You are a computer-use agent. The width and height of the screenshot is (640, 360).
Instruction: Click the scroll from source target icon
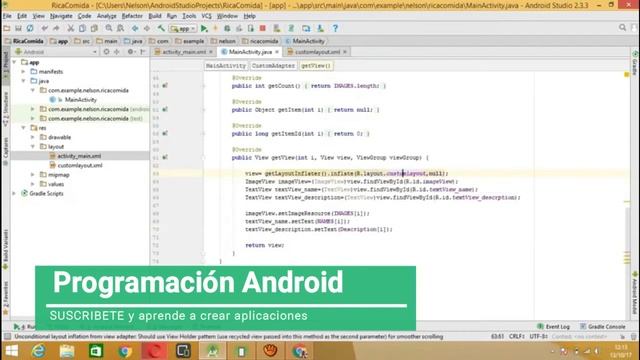pos(107,52)
